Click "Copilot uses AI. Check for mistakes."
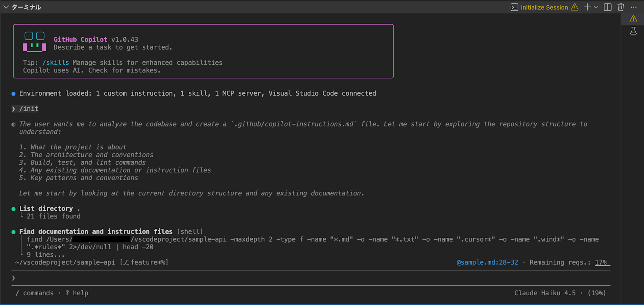This screenshot has width=644, height=305. (x=92, y=70)
